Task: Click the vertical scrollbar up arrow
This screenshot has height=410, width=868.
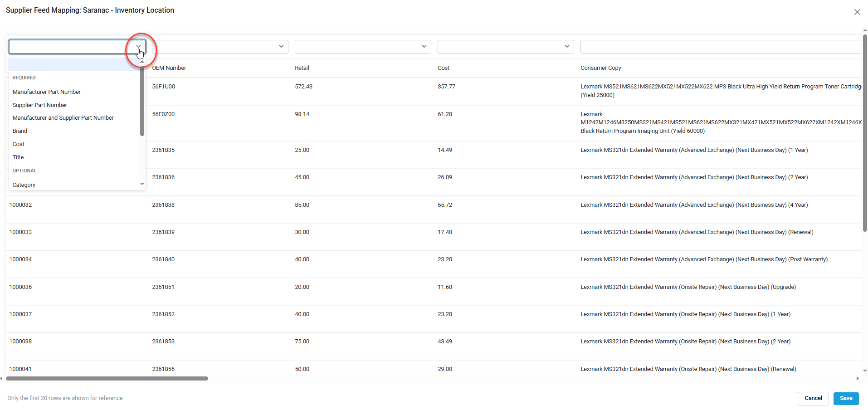Action: pyautogui.click(x=865, y=30)
